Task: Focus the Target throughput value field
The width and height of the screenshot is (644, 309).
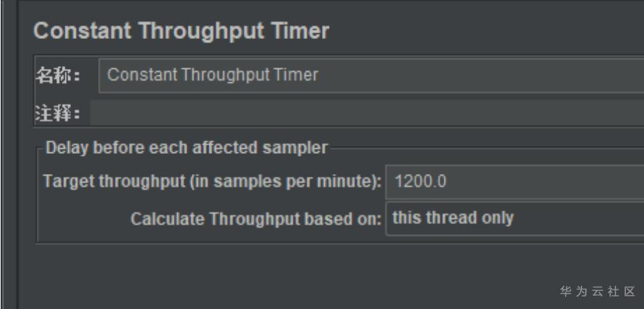Action: [515, 183]
